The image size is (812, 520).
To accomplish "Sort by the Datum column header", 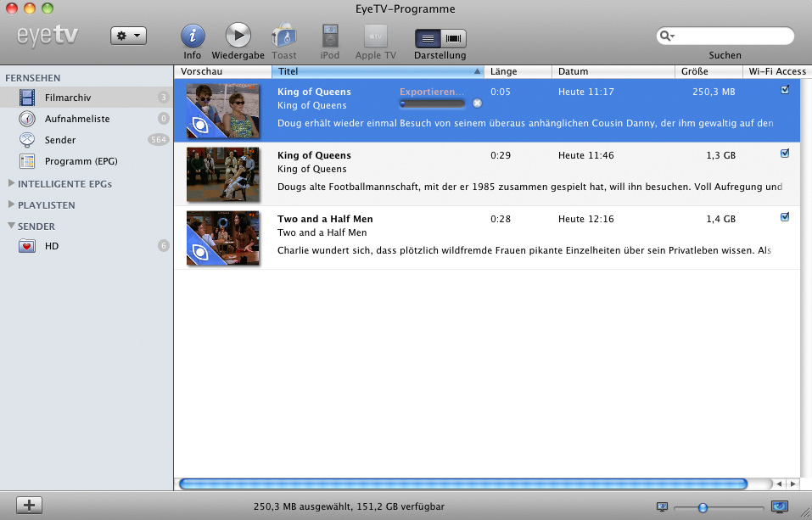I will click(x=613, y=71).
